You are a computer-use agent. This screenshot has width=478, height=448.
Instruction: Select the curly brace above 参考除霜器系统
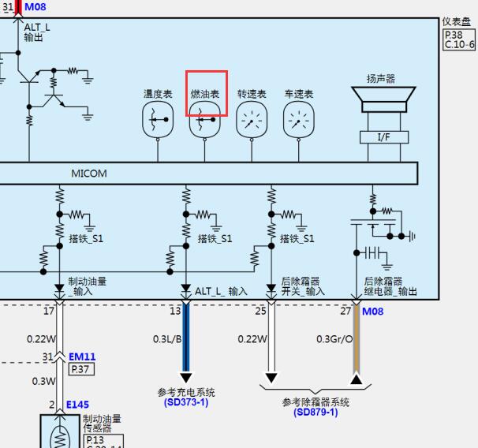pyautogui.click(x=316, y=389)
